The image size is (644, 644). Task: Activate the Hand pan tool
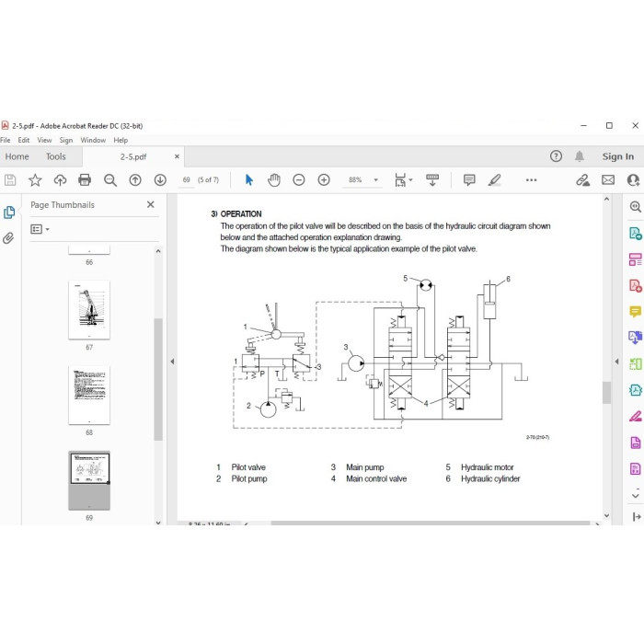pos(274,180)
